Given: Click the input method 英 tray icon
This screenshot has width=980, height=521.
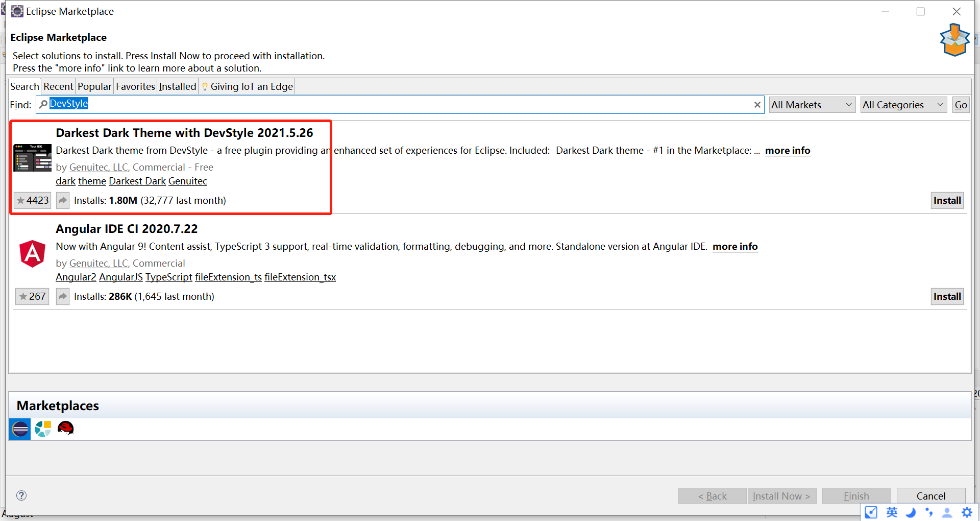Looking at the screenshot, I should 892,512.
